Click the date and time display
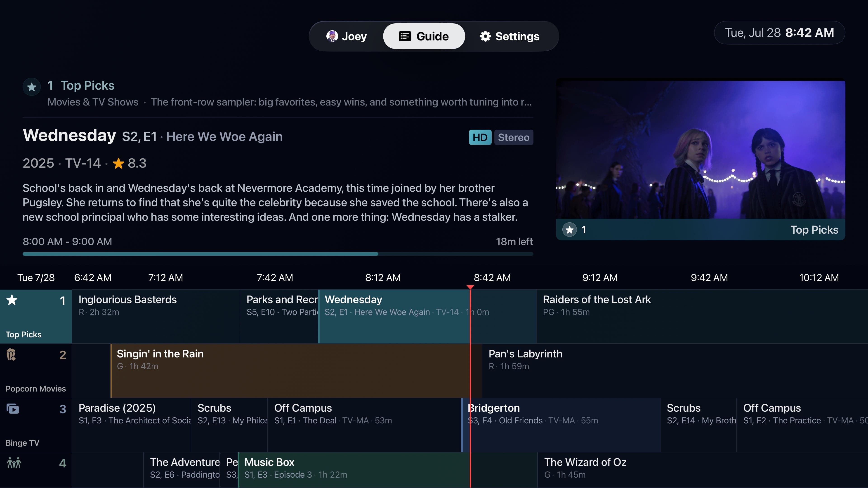 (779, 33)
